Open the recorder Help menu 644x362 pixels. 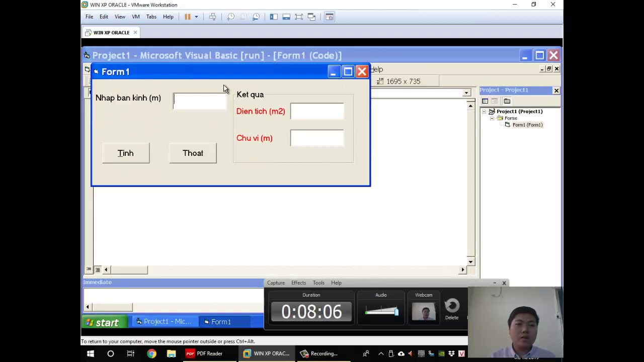click(336, 283)
